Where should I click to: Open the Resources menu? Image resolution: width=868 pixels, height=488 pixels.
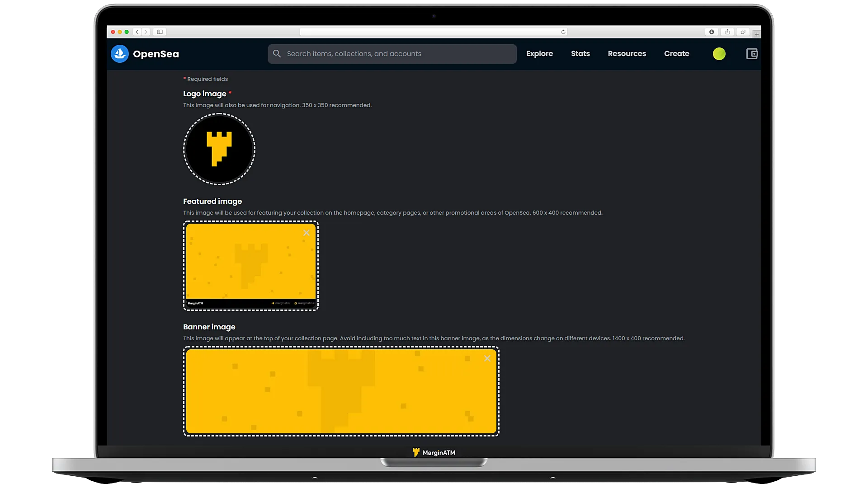627,53
